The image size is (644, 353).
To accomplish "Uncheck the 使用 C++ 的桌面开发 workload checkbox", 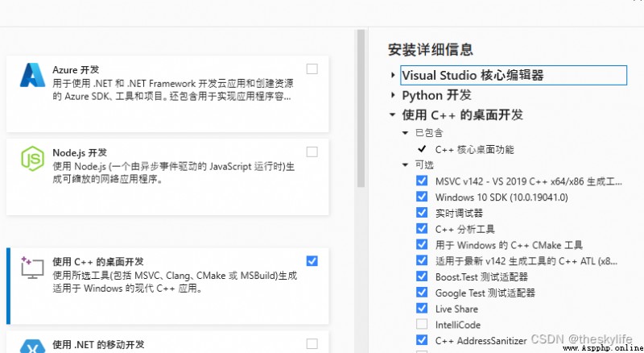I will [312, 261].
